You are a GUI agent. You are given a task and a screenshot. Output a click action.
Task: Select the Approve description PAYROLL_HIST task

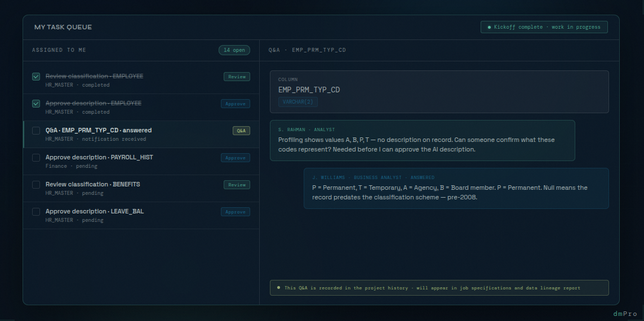click(x=99, y=158)
